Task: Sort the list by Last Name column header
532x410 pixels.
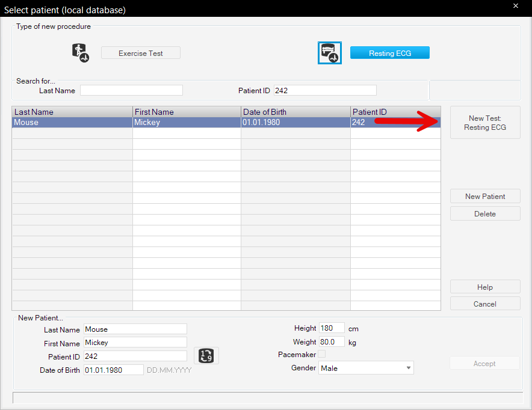Action: click(x=72, y=112)
